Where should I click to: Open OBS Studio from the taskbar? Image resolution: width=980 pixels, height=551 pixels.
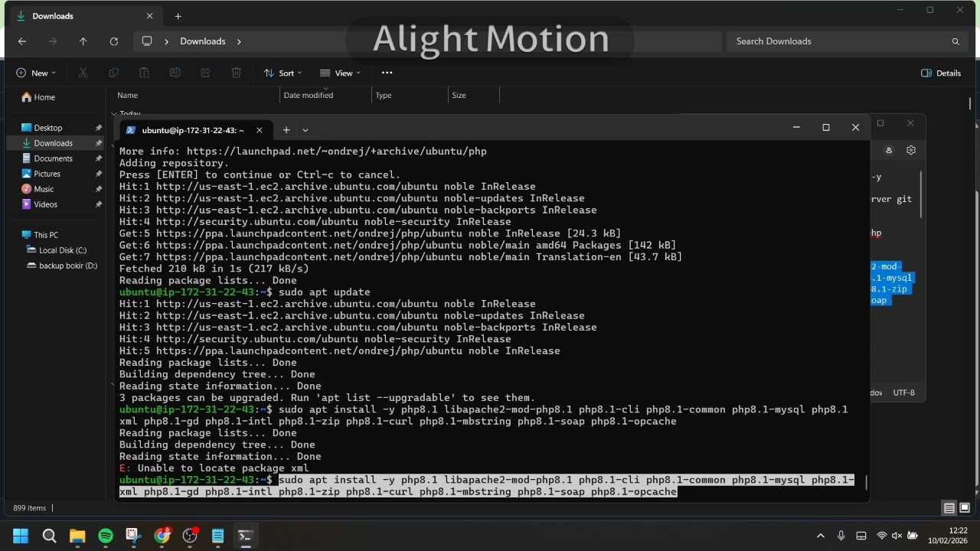click(190, 536)
